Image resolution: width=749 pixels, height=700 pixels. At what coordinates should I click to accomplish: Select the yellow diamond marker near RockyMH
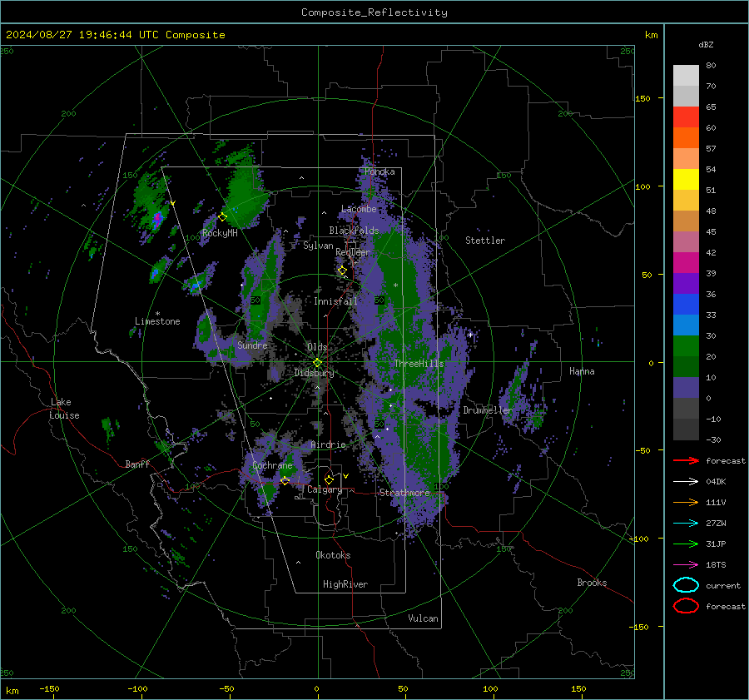click(222, 217)
